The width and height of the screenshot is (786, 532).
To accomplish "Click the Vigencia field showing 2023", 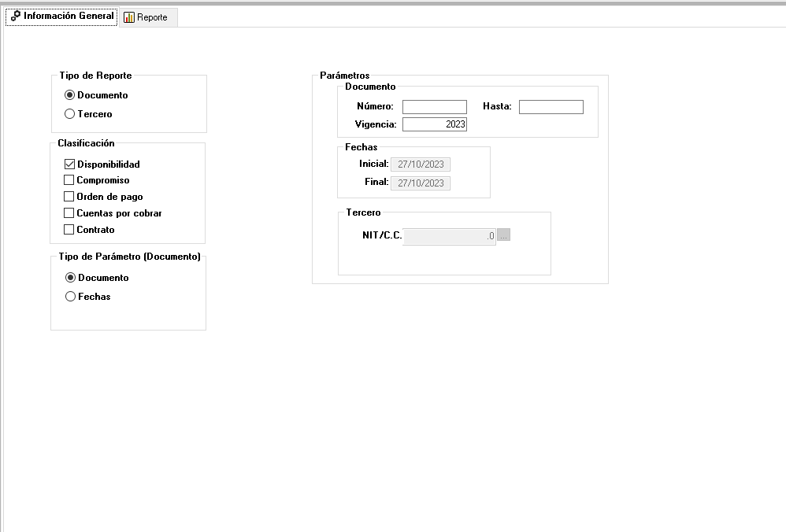I will coord(434,124).
